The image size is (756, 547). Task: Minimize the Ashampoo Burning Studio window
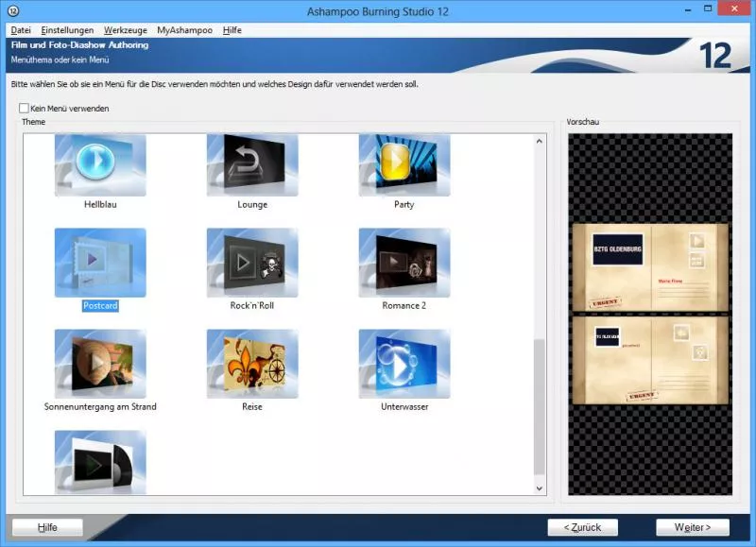pos(688,9)
